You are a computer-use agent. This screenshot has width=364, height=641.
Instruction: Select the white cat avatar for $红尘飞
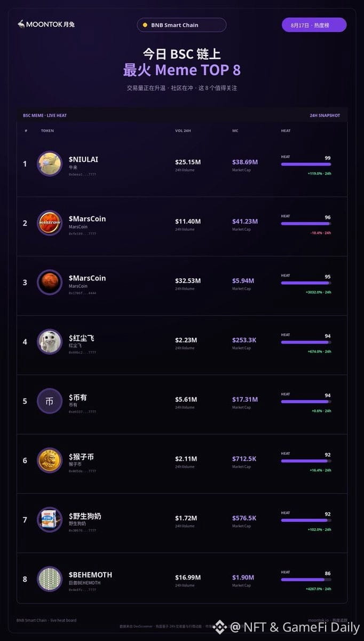(50, 341)
